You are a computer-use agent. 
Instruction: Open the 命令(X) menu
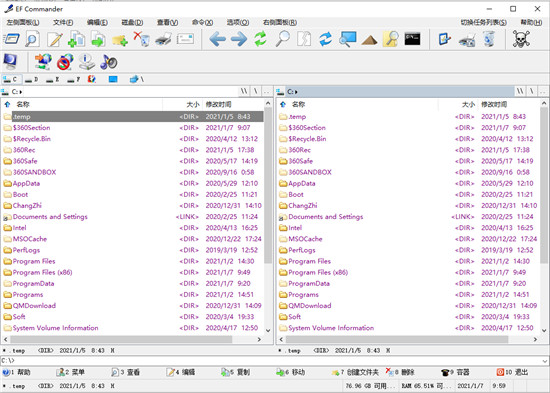[202, 22]
